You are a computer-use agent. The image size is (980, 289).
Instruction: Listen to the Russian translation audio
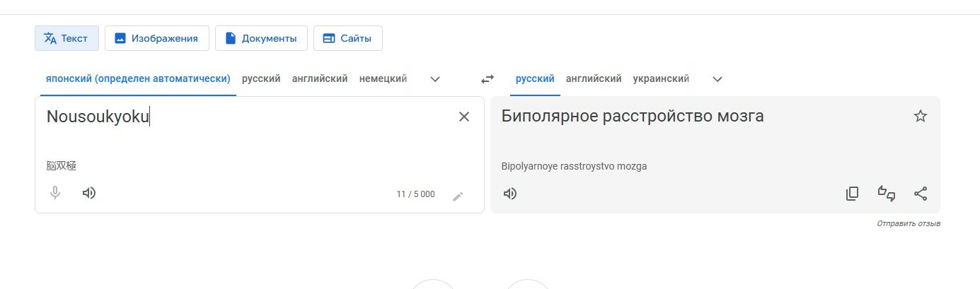(510, 194)
